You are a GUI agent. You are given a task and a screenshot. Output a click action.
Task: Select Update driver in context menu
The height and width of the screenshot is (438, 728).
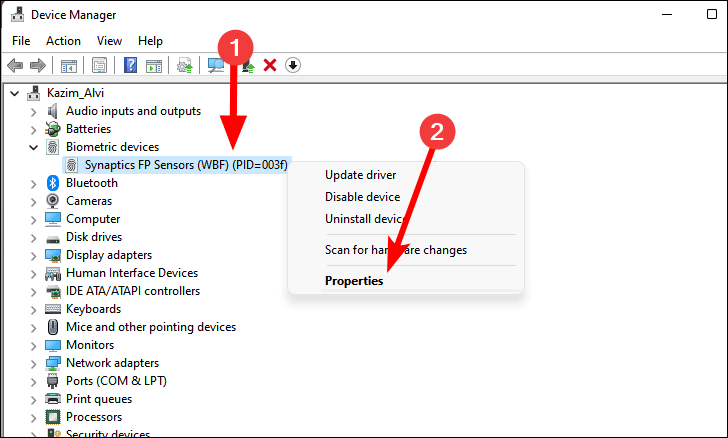pyautogui.click(x=360, y=175)
